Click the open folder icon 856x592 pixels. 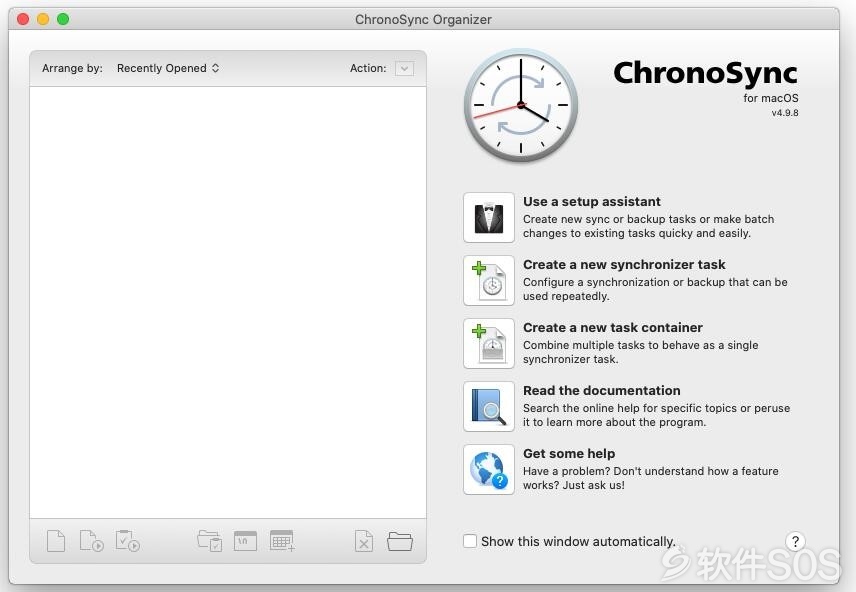[400, 541]
